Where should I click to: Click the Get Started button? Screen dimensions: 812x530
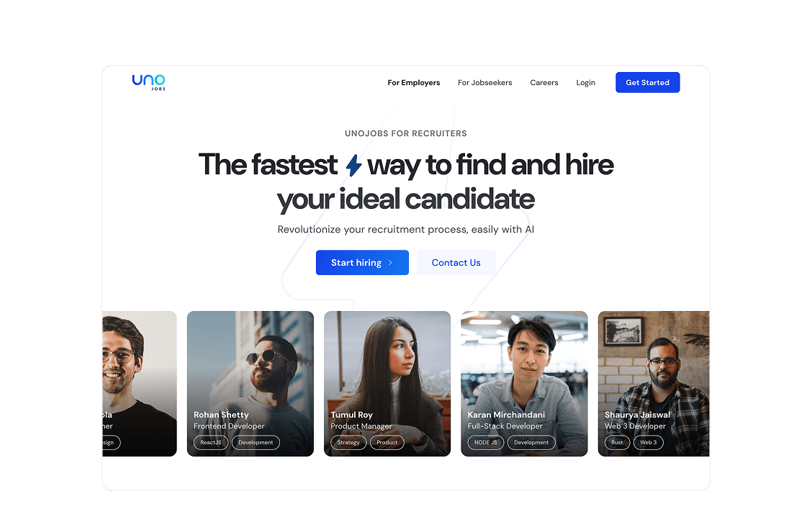click(647, 82)
